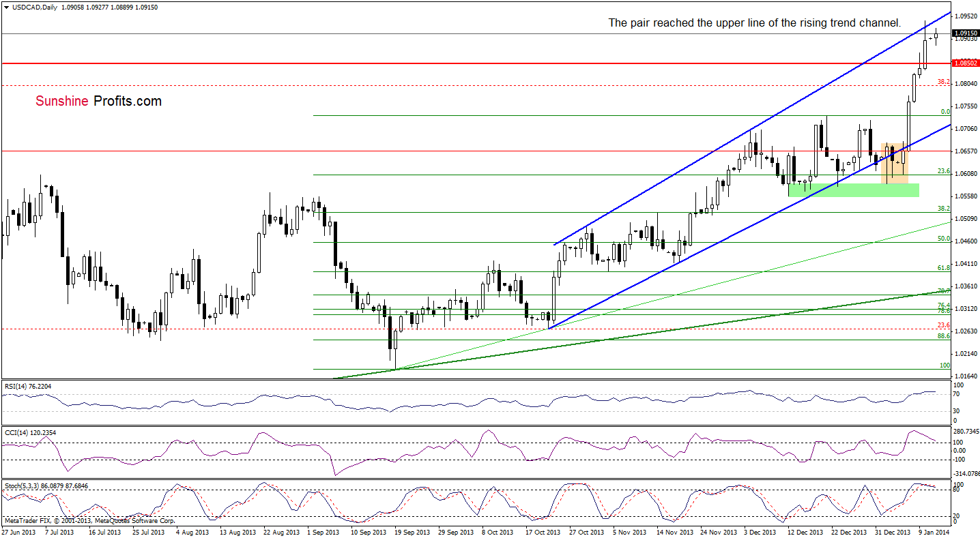Image resolution: width=980 pixels, height=538 pixels.
Task: Click the 76.4 Fibonacci level label
Action: tap(944, 305)
